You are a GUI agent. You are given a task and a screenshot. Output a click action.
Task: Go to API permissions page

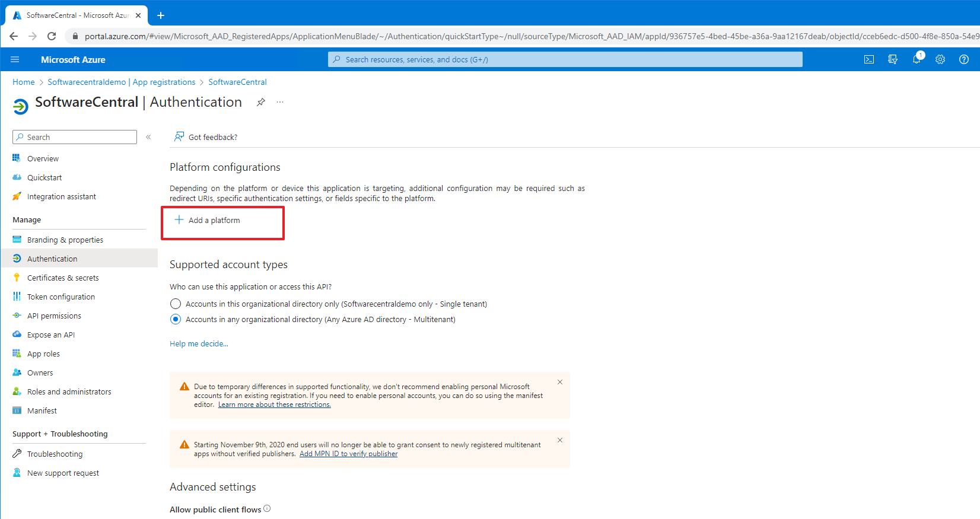pos(54,316)
